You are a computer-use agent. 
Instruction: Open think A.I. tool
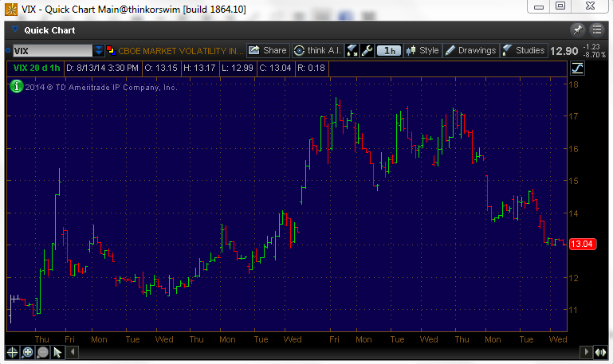318,50
